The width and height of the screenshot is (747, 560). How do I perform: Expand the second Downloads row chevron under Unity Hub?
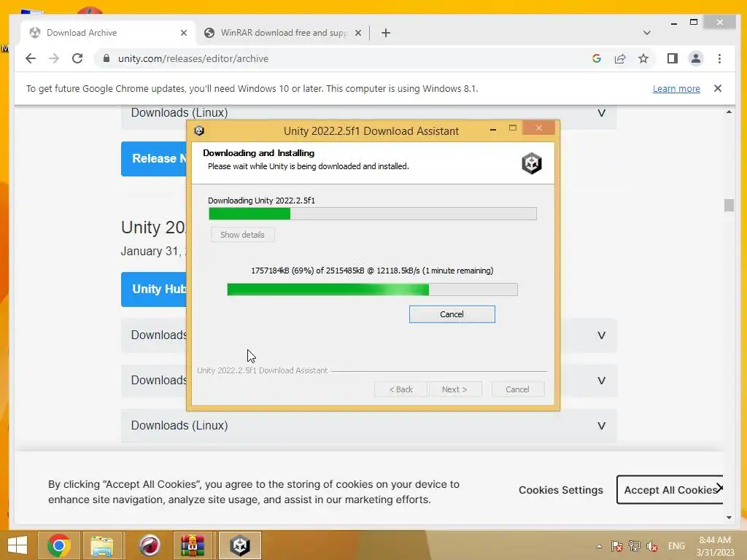point(602,381)
